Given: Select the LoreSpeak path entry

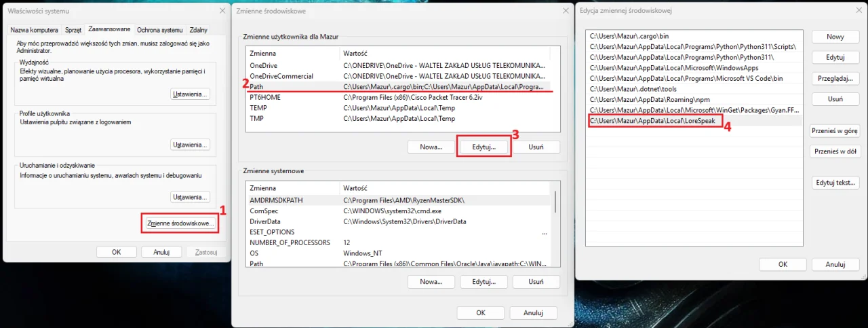Looking at the screenshot, I should tap(694, 121).
